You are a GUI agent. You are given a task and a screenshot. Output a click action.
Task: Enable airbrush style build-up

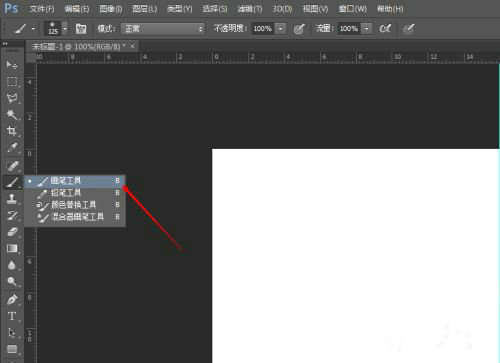[385, 29]
